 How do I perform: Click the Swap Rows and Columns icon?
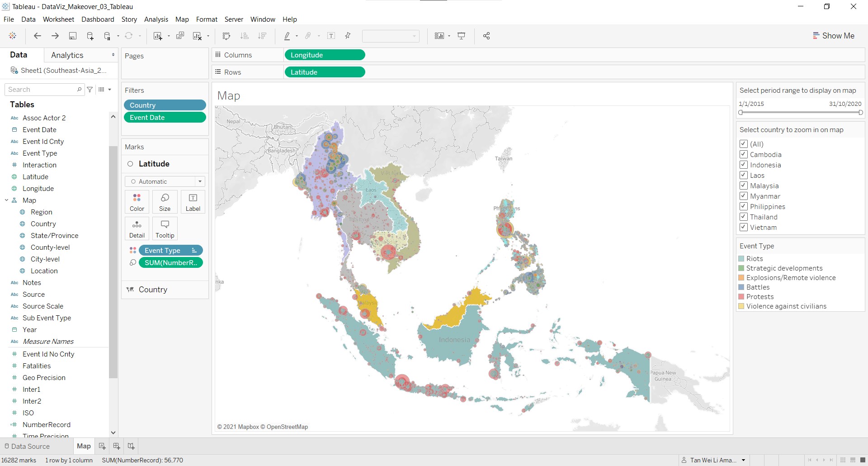click(x=226, y=36)
